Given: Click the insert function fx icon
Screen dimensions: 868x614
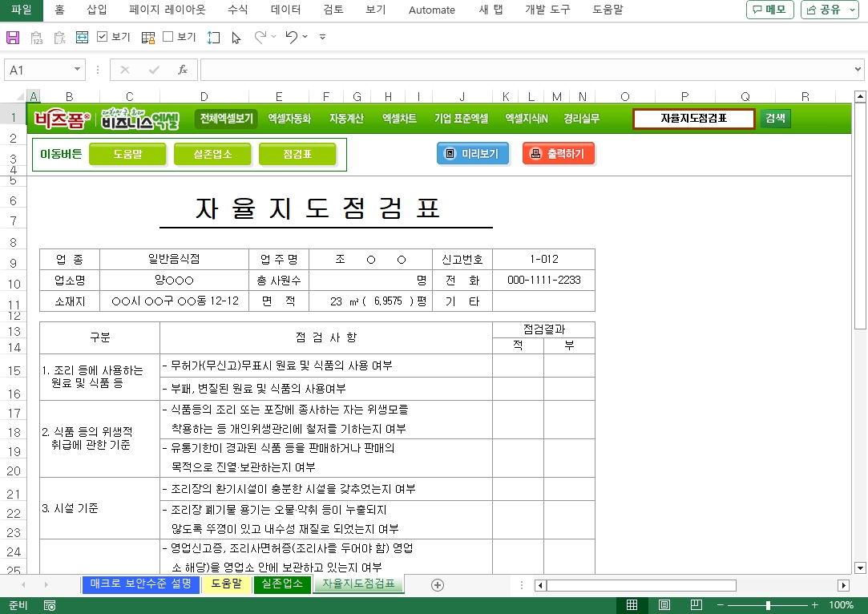Looking at the screenshot, I should click(182, 70).
